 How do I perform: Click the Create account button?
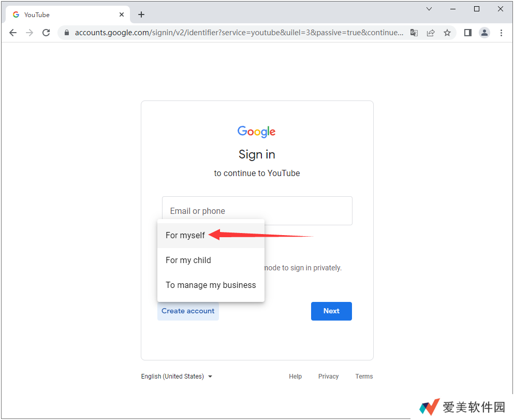(x=188, y=311)
